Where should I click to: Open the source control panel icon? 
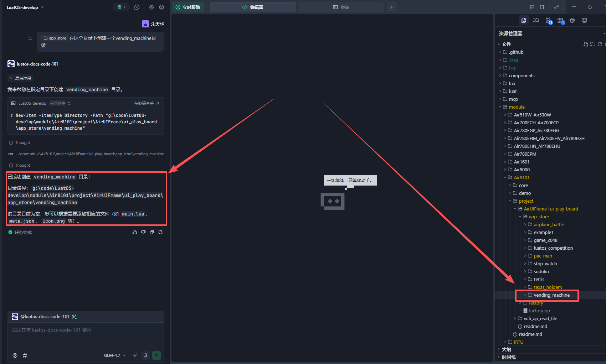click(549, 21)
